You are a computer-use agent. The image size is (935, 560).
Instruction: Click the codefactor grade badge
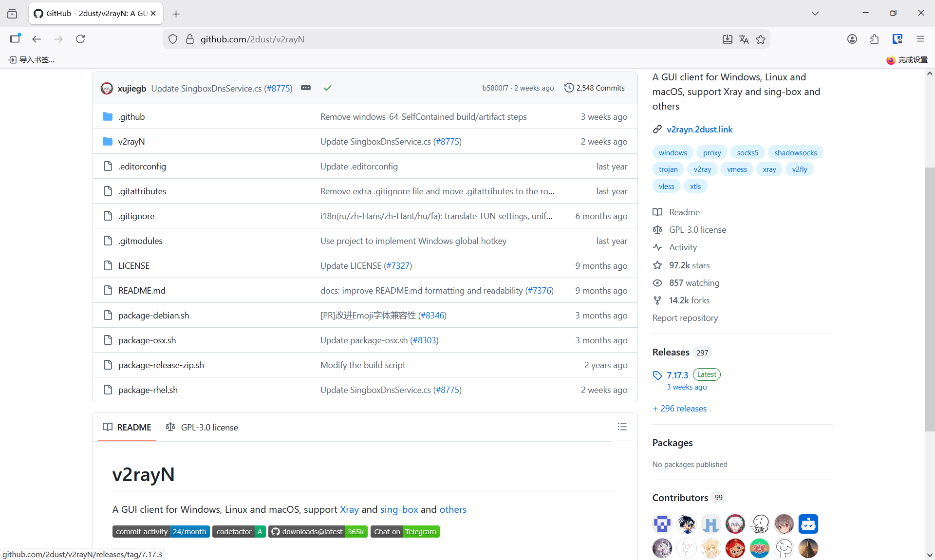coord(239,531)
